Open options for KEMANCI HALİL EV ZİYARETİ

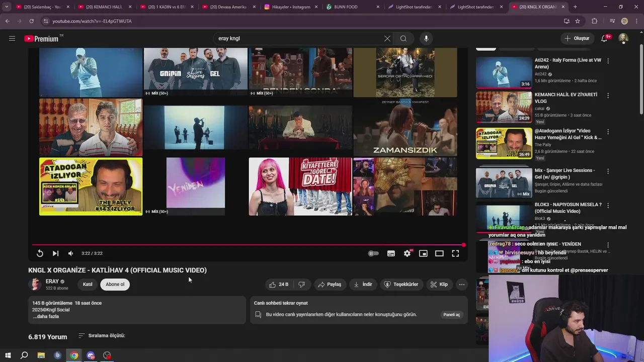point(608,96)
